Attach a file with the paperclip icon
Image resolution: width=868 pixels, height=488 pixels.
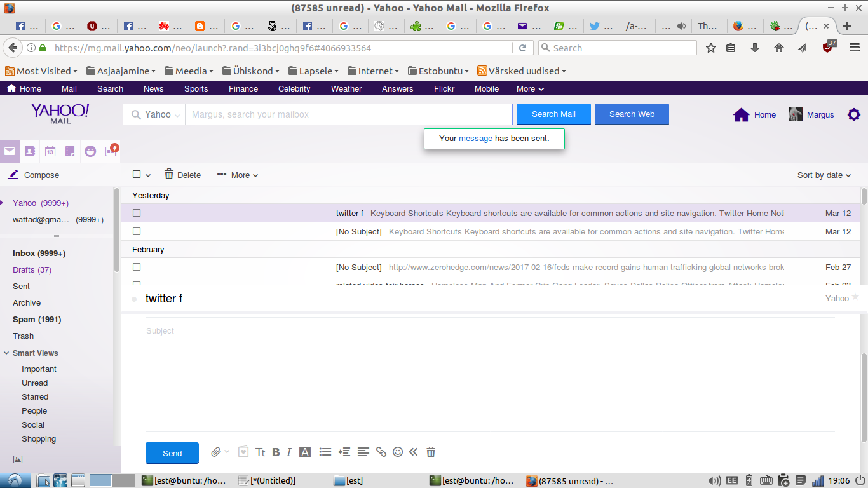click(x=216, y=452)
